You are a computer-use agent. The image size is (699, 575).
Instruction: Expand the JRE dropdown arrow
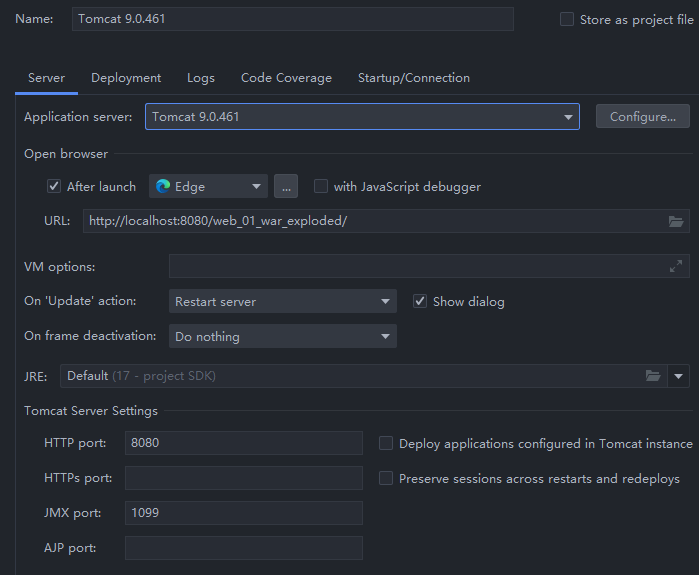(678, 376)
